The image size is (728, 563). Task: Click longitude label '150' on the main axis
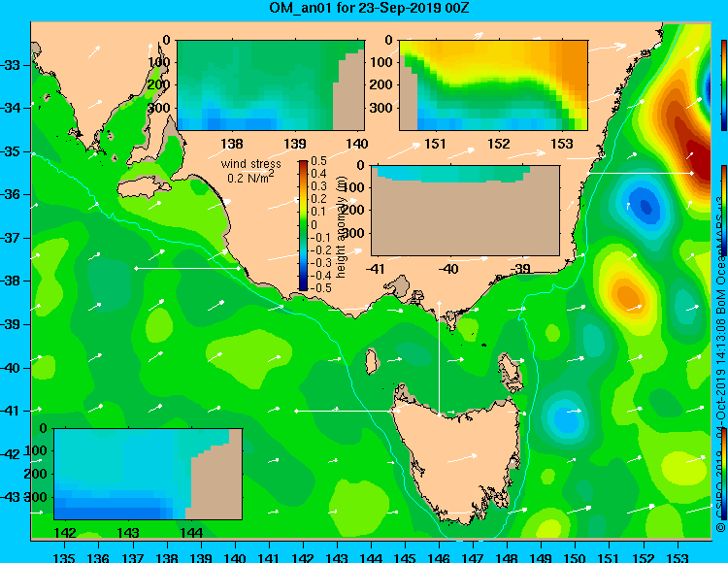tap(576, 557)
